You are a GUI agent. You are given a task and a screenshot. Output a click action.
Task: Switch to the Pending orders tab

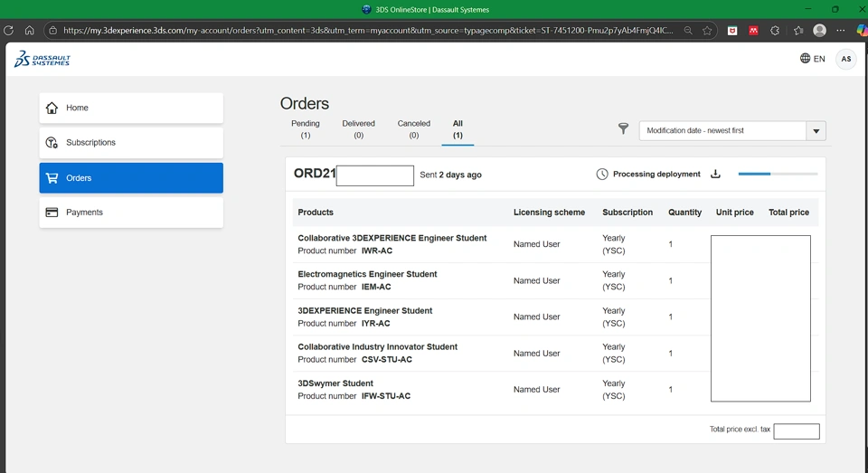point(306,129)
